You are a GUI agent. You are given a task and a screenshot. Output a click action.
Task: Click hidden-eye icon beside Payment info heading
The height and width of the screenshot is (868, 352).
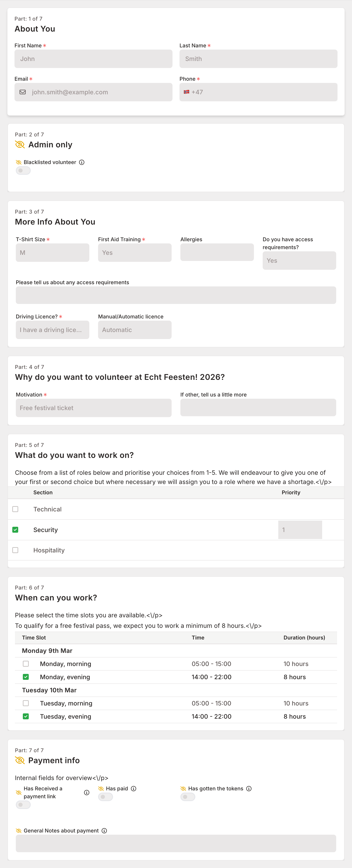tap(20, 760)
